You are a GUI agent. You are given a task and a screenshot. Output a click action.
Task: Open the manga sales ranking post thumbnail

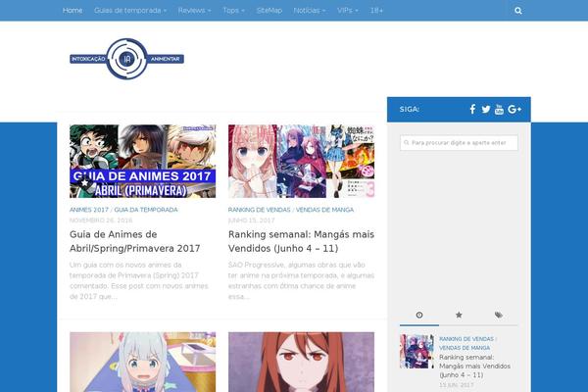click(301, 162)
